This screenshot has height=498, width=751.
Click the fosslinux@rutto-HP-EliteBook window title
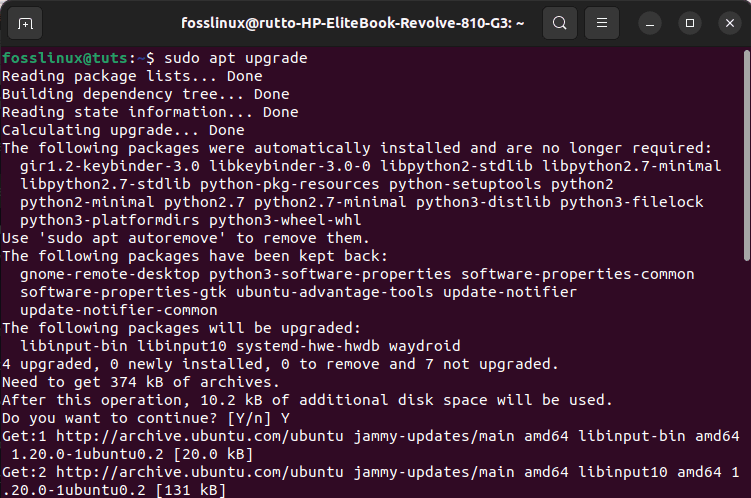click(x=353, y=23)
